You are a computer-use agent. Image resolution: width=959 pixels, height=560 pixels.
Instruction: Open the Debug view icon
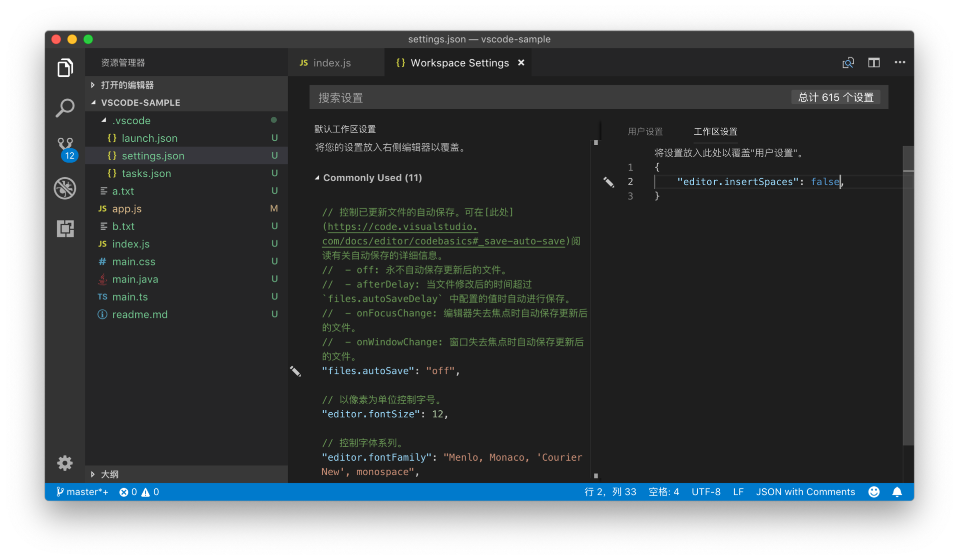point(65,188)
